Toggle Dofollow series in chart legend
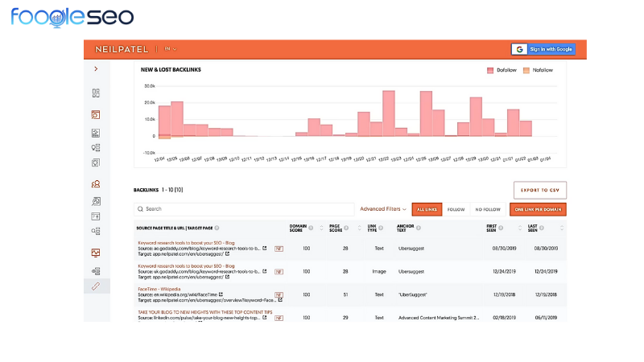Screen dimensions: 644x362 tap(504, 71)
